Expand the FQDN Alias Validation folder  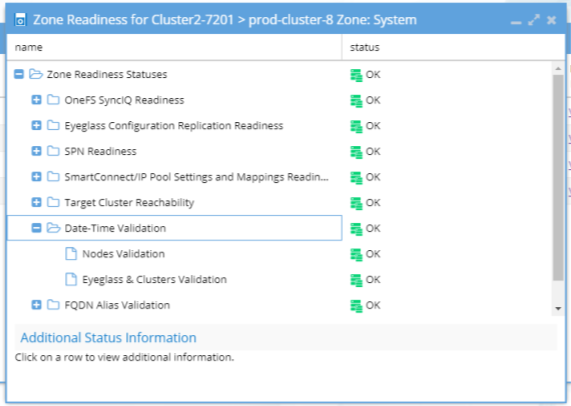coord(36,305)
